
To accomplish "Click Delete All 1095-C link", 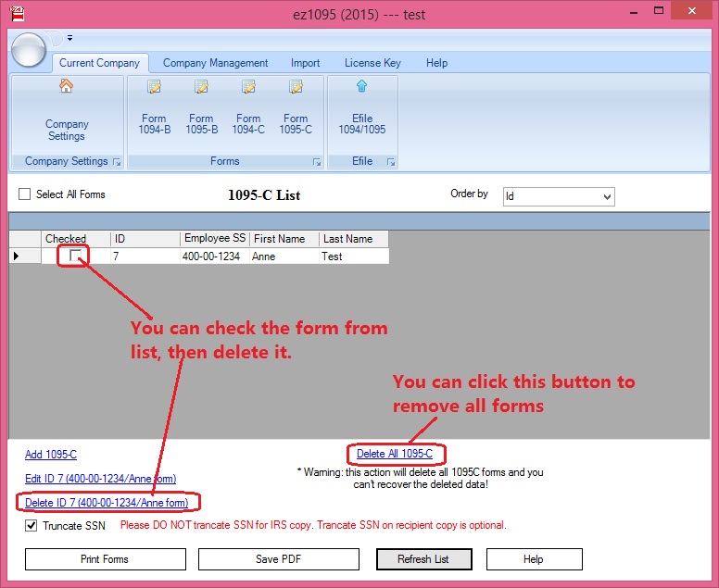I will [x=395, y=454].
